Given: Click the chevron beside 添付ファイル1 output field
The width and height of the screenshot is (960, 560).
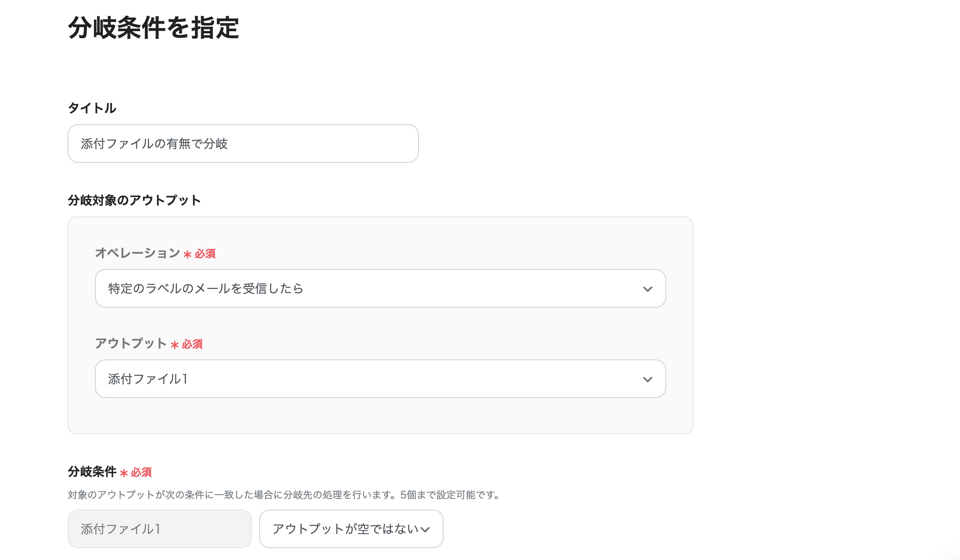Looking at the screenshot, I should 647,379.
